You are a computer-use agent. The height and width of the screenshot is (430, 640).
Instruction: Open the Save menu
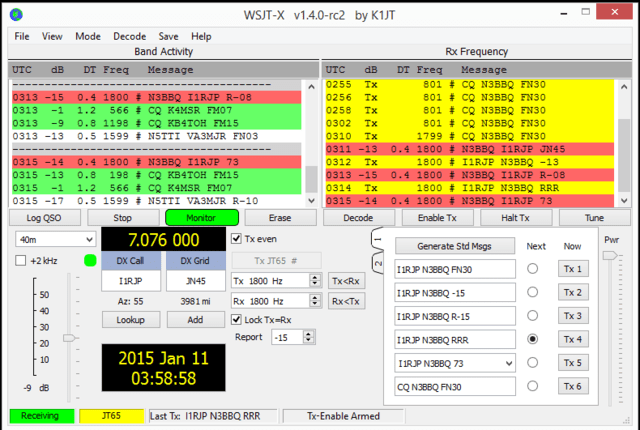tap(168, 36)
